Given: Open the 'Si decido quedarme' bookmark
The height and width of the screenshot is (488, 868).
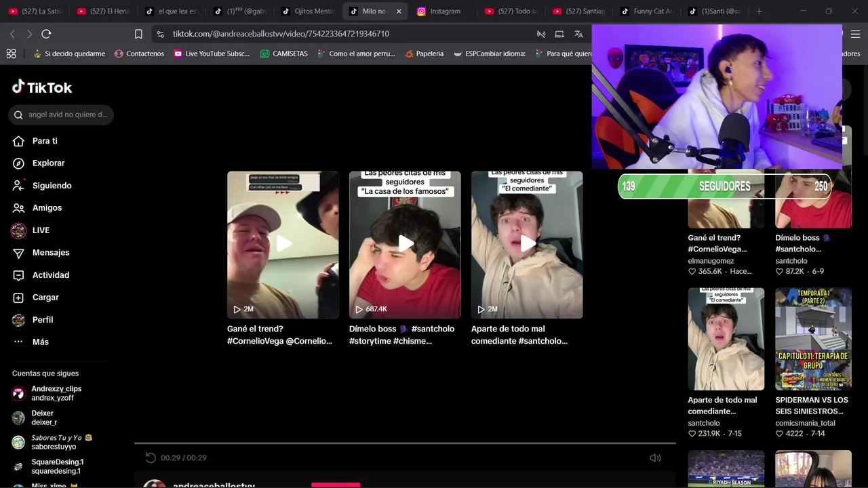Looking at the screenshot, I should (x=69, y=54).
